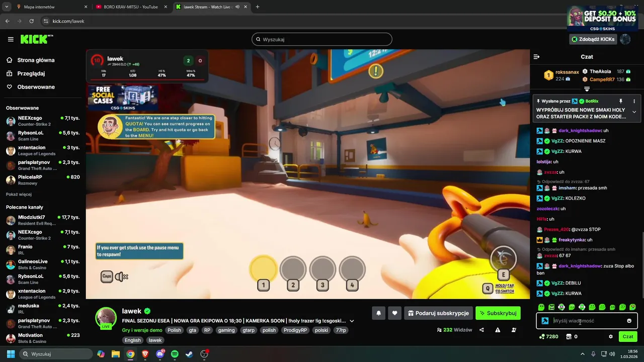Open meduska IRL channel
644x362 pixels.
[x=43, y=309]
